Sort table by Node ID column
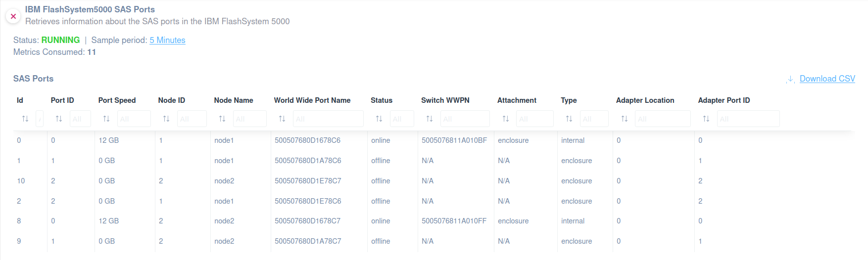This screenshot has width=868, height=260. click(x=166, y=119)
